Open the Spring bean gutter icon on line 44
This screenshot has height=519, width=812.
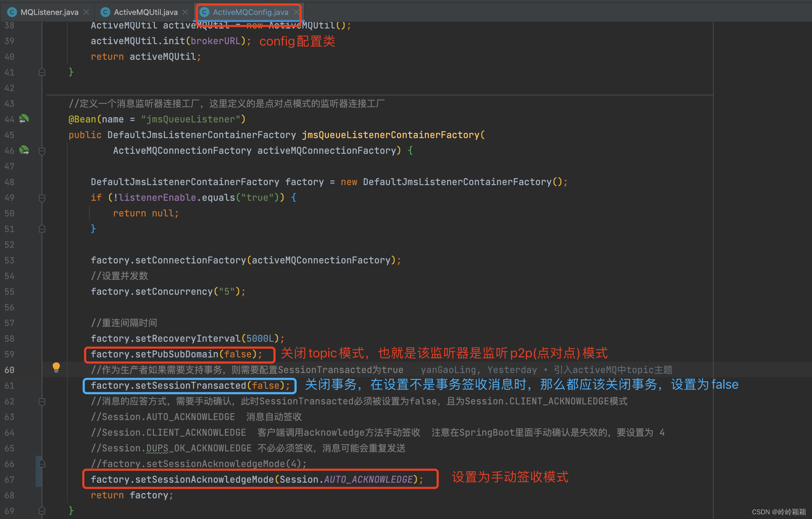tap(24, 119)
